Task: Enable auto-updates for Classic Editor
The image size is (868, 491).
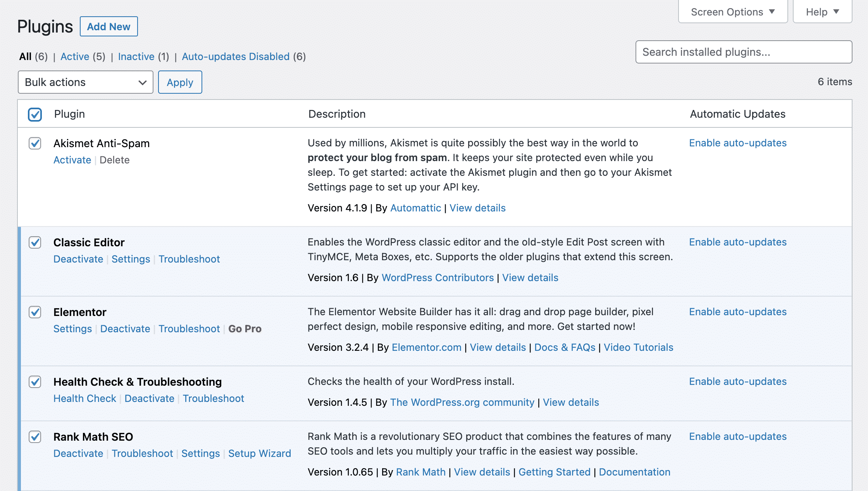Action: coord(738,242)
